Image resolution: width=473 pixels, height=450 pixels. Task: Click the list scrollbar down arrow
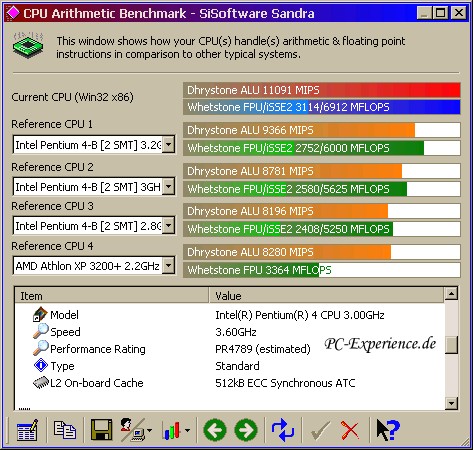(x=451, y=404)
